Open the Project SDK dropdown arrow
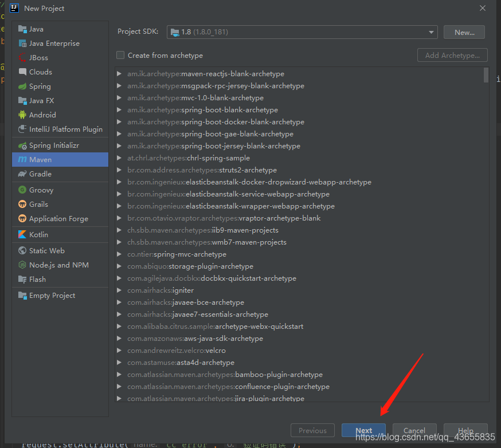Viewport: 501px width, 448px height. [x=431, y=32]
